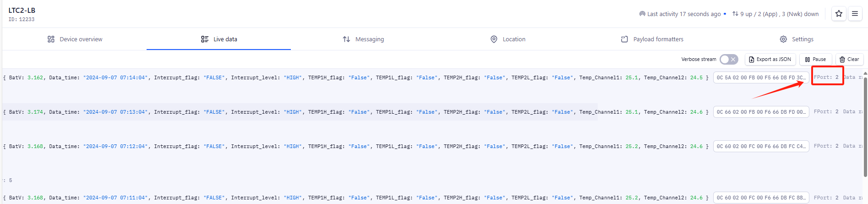Click the Live data list icon
Image resolution: width=868 pixels, height=204 pixels.
tap(205, 39)
